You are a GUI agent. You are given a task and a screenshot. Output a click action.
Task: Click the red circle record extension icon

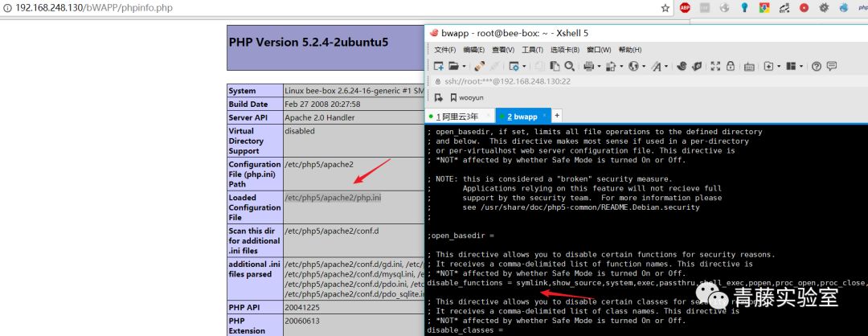pos(805,8)
